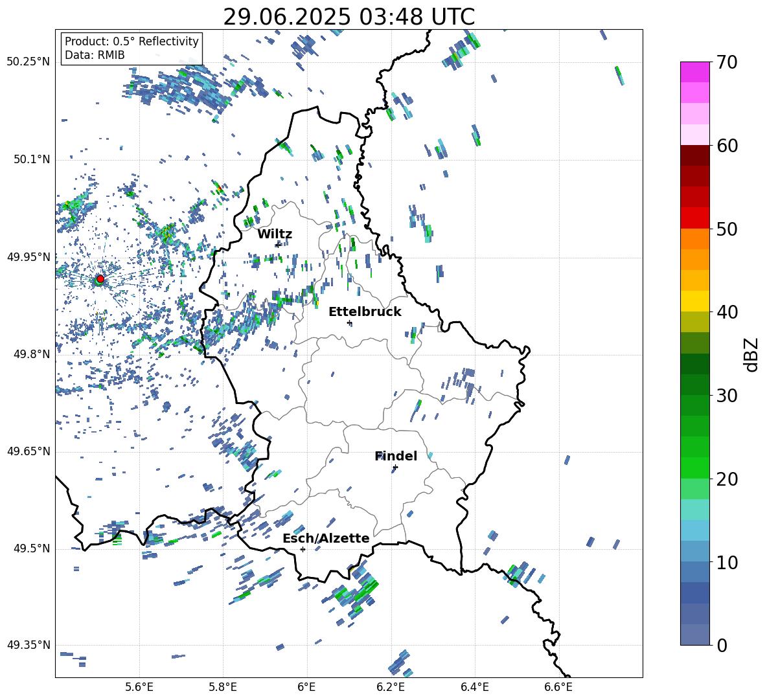Click the 6.2°E longitude label
The width and height of the screenshot is (767, 700).
point(391,687)
